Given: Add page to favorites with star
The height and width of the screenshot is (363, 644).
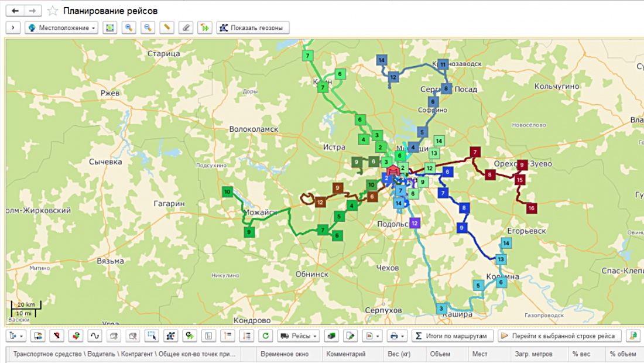Looking at the screenshot, I should pyautogui.click(x=53, y=11).
